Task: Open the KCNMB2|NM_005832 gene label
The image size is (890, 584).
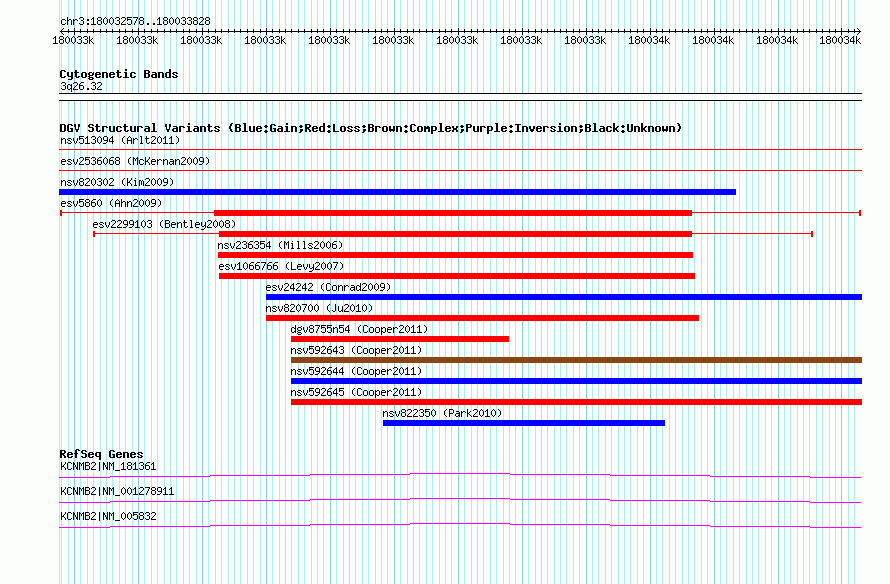Action: pos(108,516)
